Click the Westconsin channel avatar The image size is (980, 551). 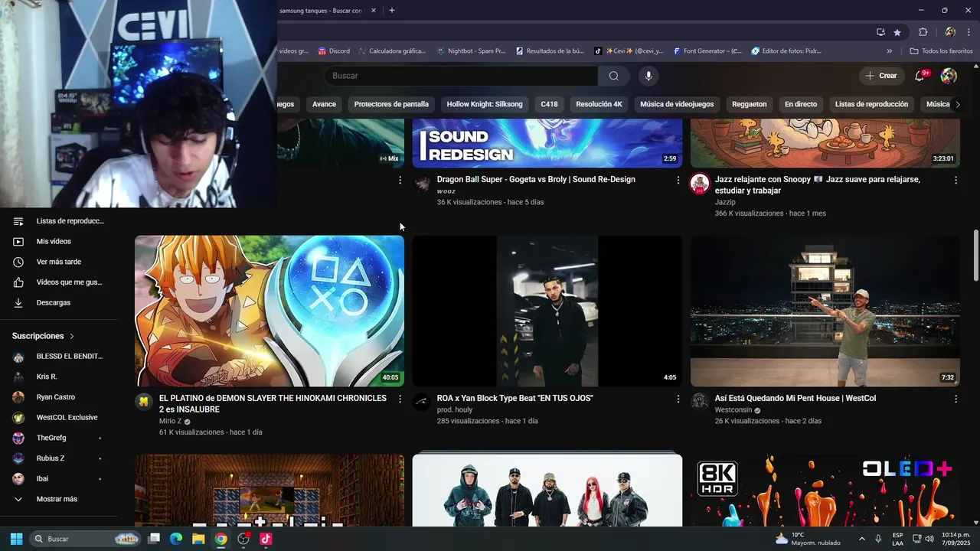(700, 402)
